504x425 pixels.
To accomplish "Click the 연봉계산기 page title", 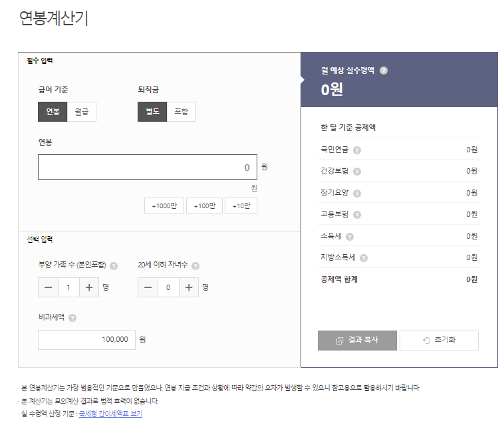I will click(54, 18).
